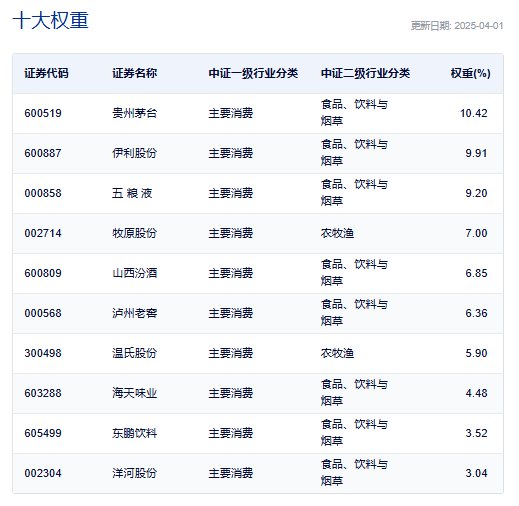Select stock name 山西汾酒
The width and height of the screenshot is (519, 506).
coord(134,273)
